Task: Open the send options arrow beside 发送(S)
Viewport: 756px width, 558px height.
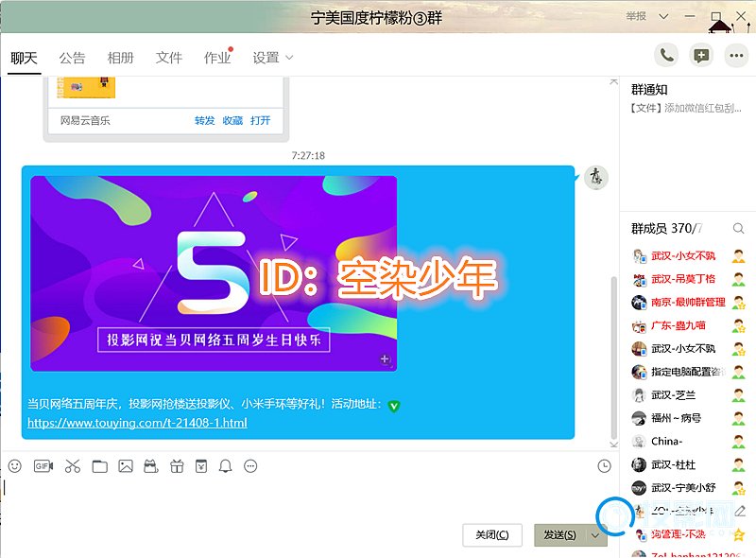Action: (x=595, y=535)
